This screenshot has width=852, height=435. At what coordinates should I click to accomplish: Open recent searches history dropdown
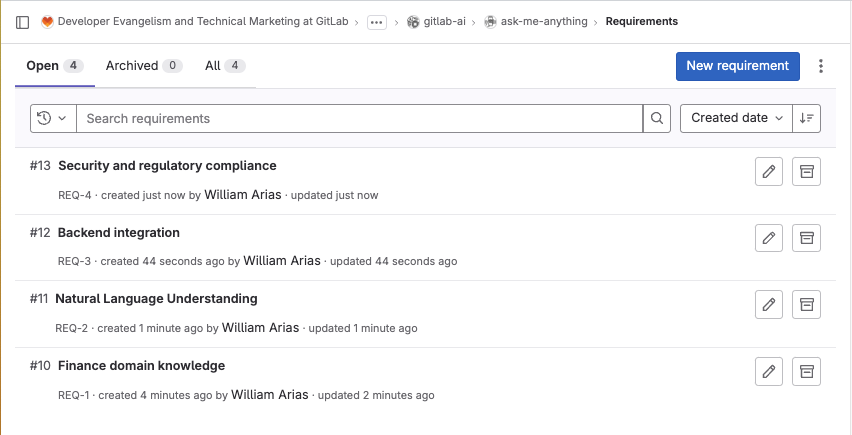(53, 118)
